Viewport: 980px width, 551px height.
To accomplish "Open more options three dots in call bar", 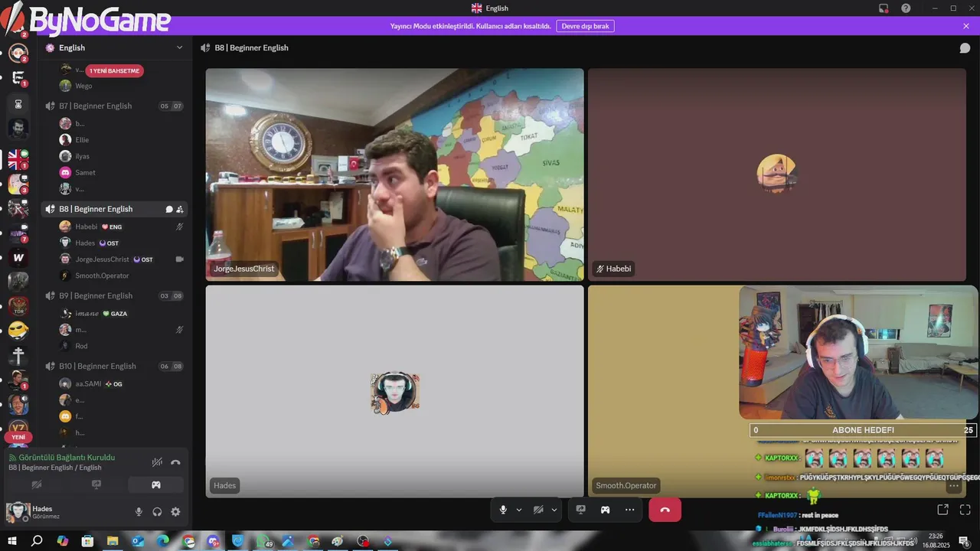I will tap(629, 510).
